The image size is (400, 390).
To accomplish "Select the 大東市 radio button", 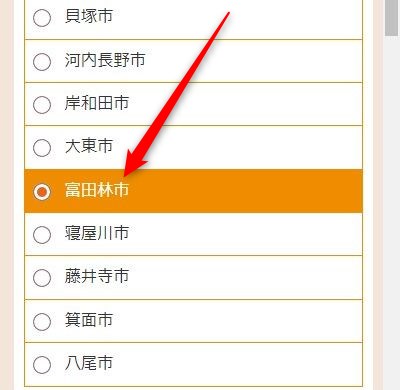I will (42, 148).
